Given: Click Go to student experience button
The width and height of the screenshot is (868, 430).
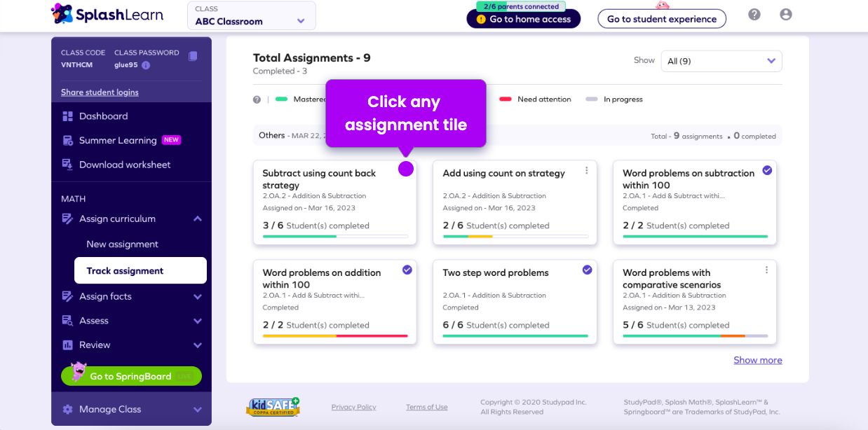Looking at the screenshot, I should [x=661, y=19].
